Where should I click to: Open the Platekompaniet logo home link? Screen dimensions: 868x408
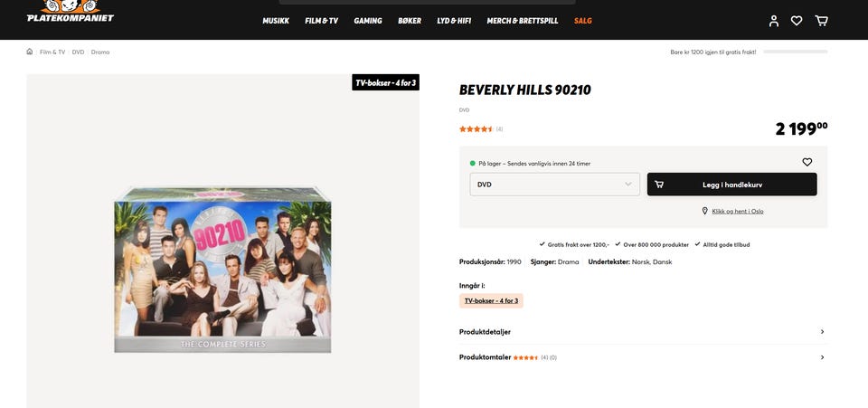click(x=71, y=11)
